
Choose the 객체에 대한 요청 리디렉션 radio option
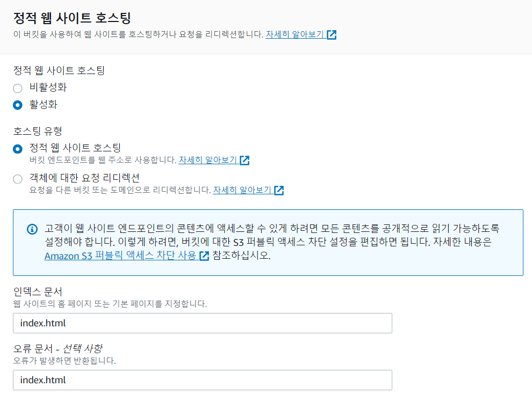tap(18, 179)
